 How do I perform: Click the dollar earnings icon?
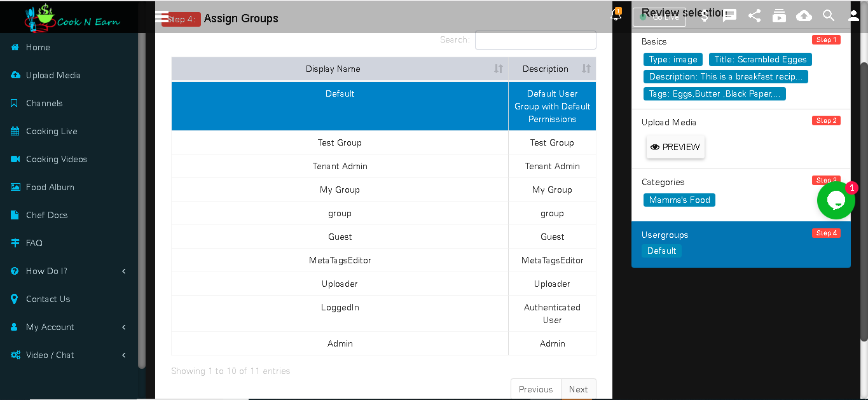pyautogui.click(x=705, y=16)
